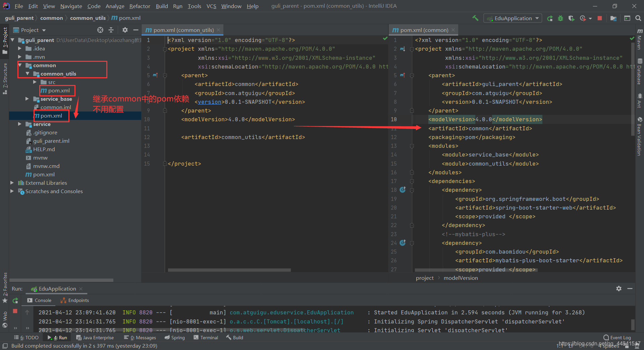This screenshot has width=644, height=350.
Task: Click the Run Anything icon
Action: click(x=627, y=18)
